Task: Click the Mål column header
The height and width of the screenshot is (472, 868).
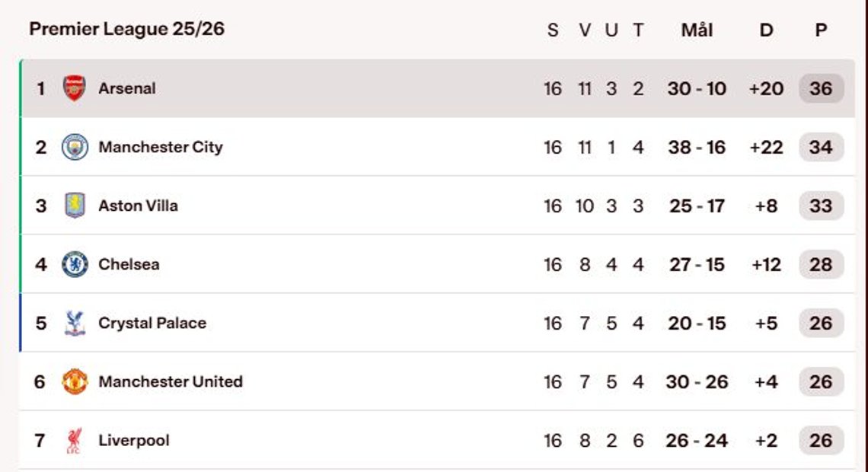Action: point(697,30)
